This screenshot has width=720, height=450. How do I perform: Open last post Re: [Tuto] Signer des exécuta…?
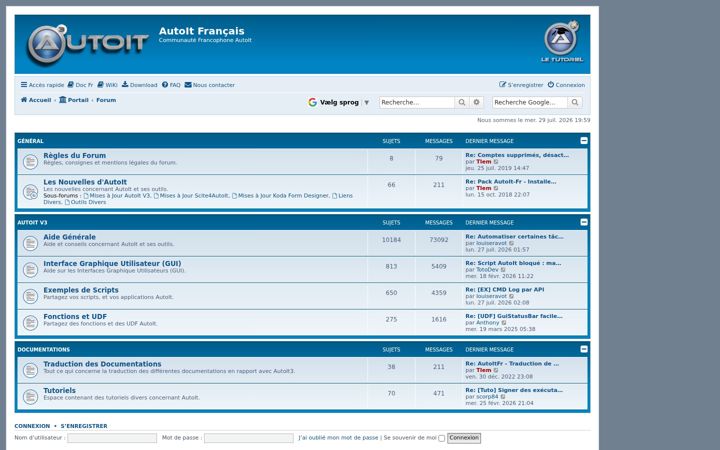(514, 390)
